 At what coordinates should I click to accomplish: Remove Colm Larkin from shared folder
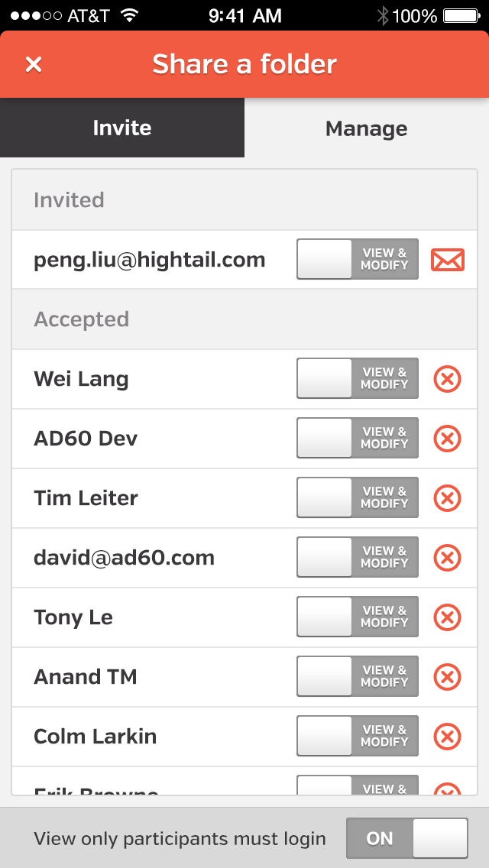(448, 737)
